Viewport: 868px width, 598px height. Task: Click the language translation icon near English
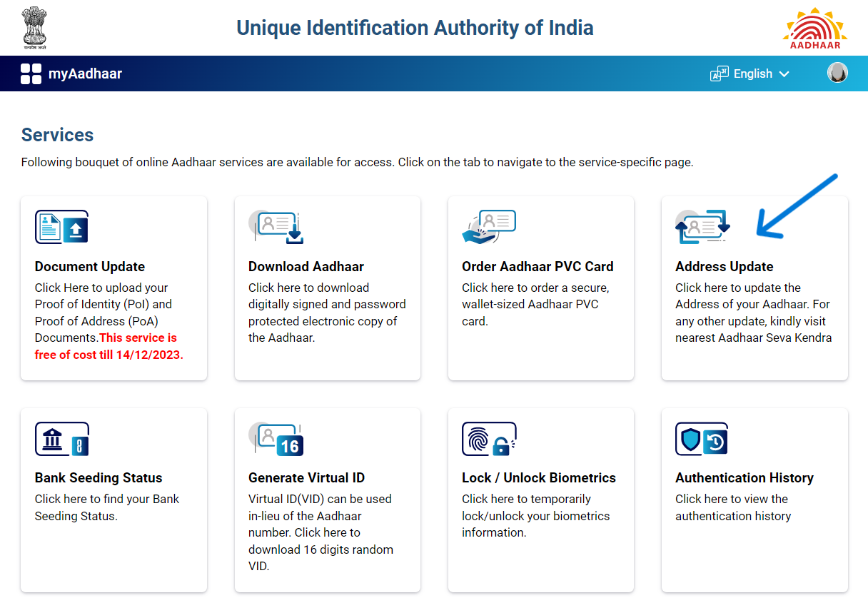(x=719, y=73)
